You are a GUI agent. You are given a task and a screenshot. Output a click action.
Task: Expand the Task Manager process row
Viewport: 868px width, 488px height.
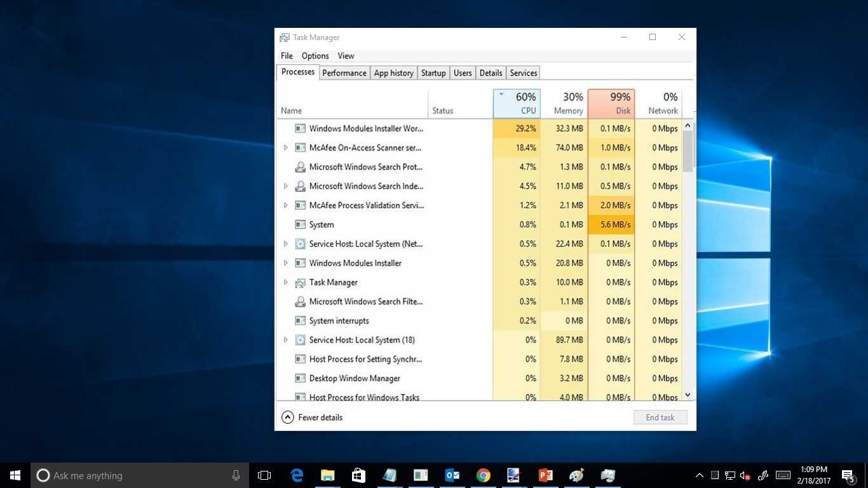285,282
